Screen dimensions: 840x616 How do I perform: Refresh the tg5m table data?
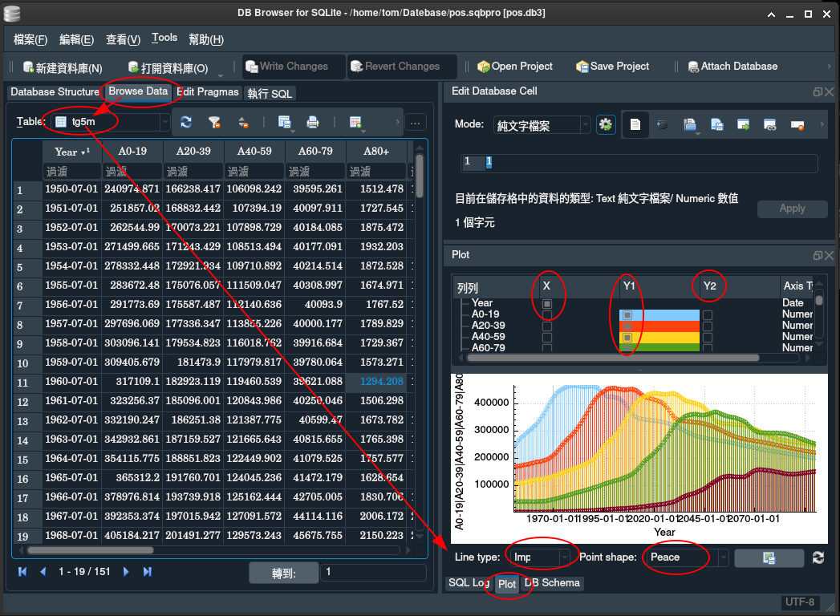click(x=186, y=122)
